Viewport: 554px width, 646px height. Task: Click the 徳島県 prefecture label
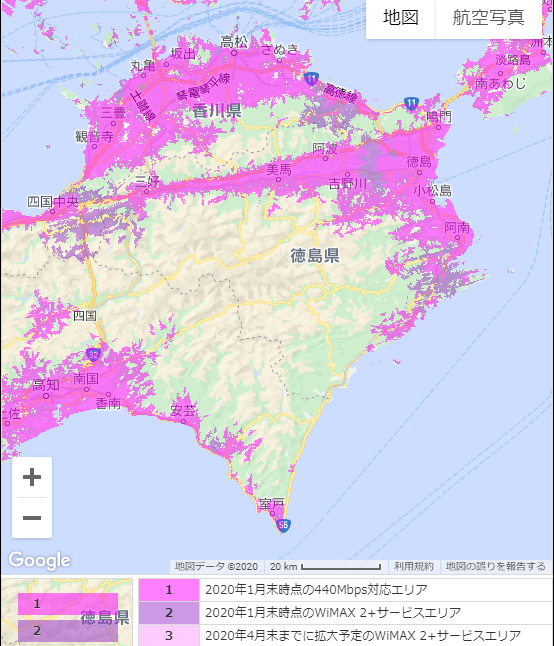(x=315, y=255)
